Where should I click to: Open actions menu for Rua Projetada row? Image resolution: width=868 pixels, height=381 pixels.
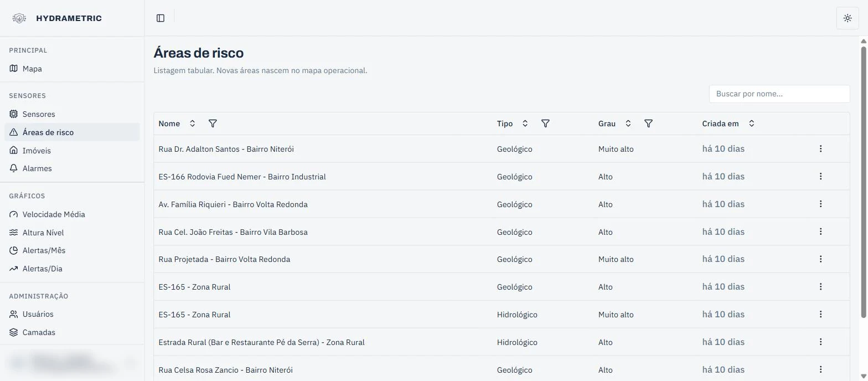820,259
